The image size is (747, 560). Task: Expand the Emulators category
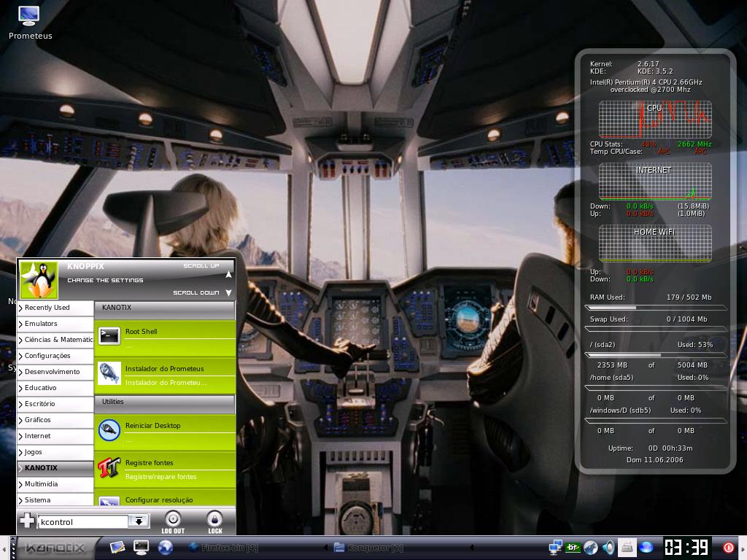coord(55,324)
